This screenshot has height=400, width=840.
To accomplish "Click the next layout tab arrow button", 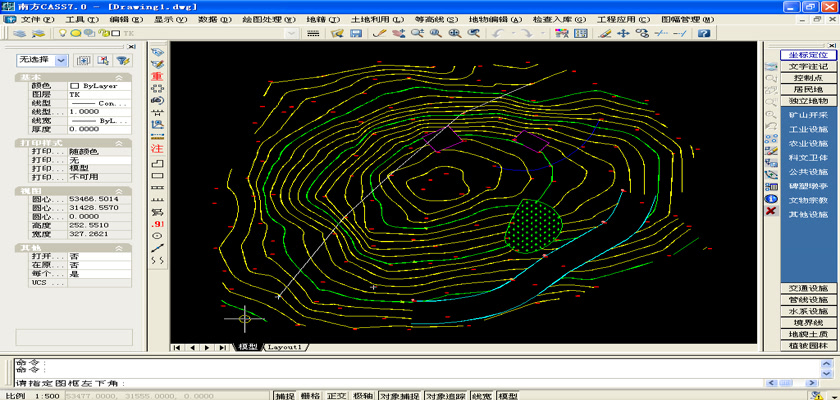I will pyautogui.click(x=207, y=348).
